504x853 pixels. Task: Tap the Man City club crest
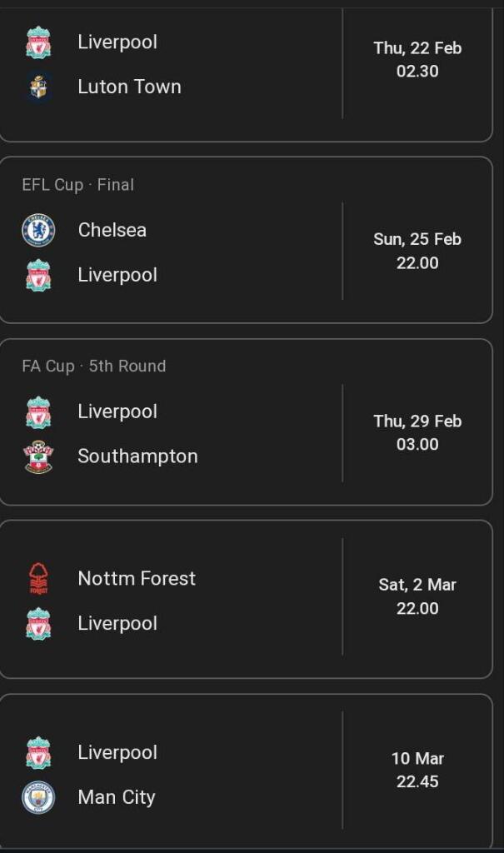(38, 797)
